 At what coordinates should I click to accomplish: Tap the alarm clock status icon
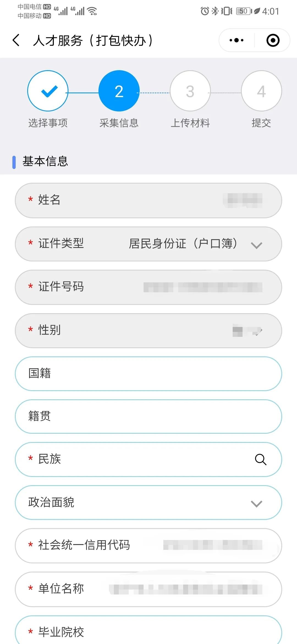click(x=205, y=11)
